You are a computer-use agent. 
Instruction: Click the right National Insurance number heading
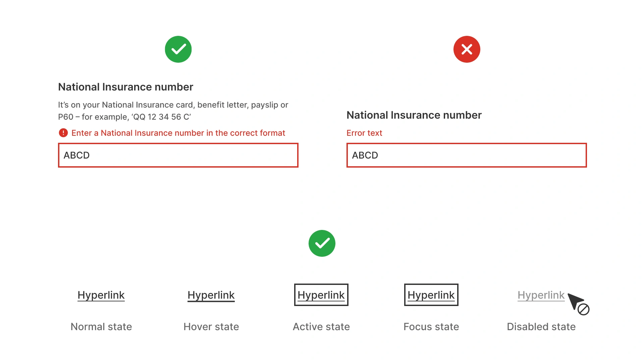(414, 115)
